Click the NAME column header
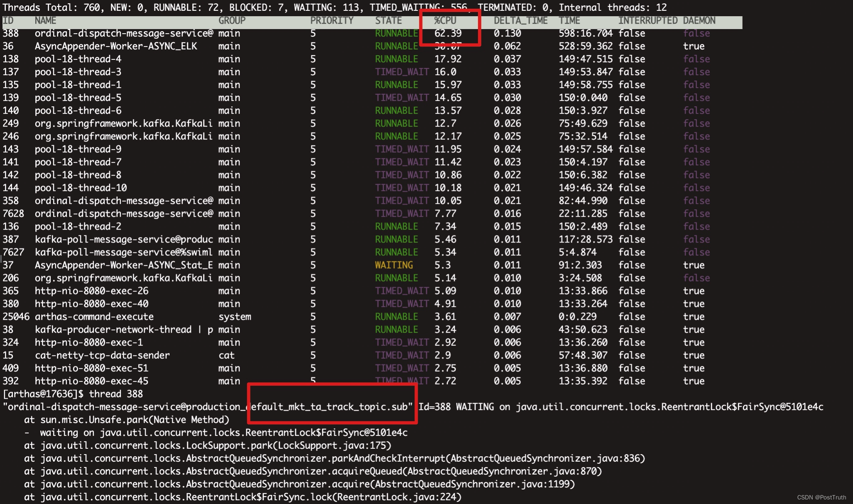Image resolution: width=853 pixels, height=504 pixels. pyautogui.click(x=45, y=21)
